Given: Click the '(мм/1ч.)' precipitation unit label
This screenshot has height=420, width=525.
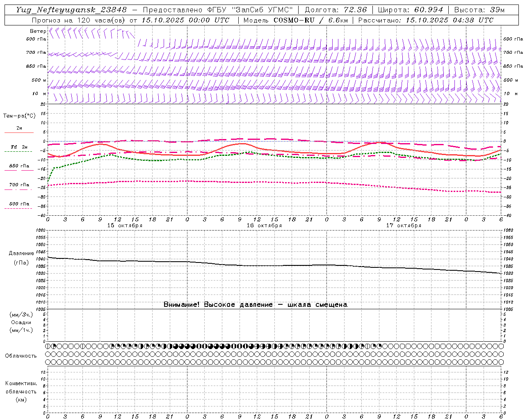Looking at the screenshot, I should pyautogui.click(x=21, y=330).
